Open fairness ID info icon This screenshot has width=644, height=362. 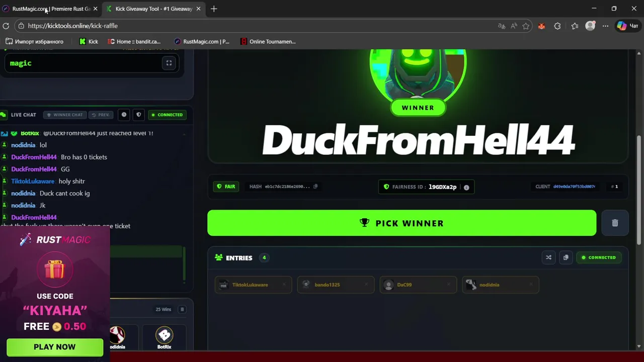[x=466, y=187]
